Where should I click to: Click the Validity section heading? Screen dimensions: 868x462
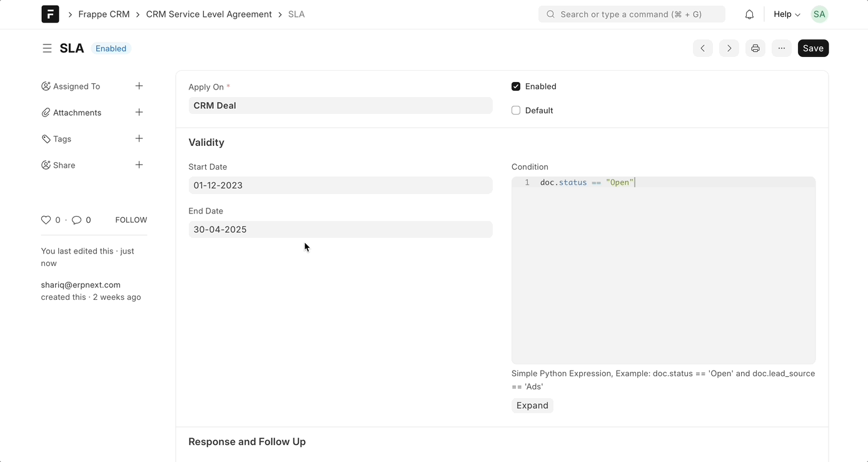(x=206, y=143)
